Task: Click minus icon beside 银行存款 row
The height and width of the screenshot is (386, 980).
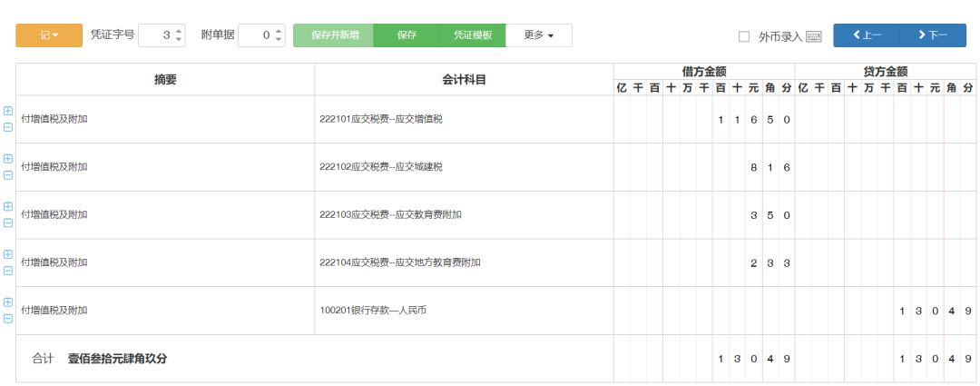Action: (x=8, y=318)
